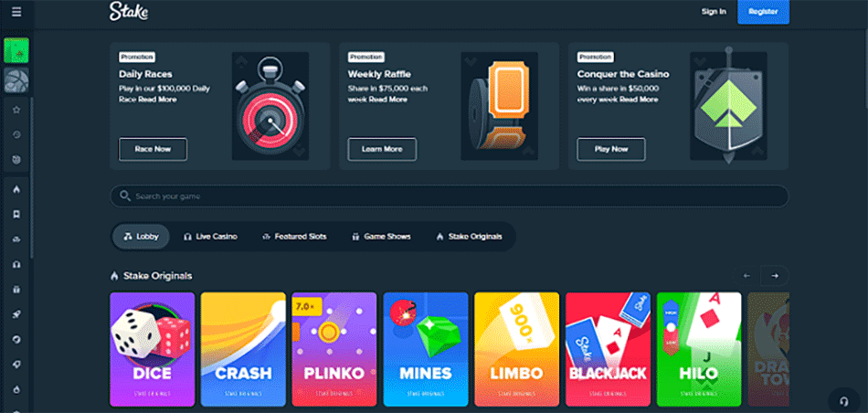The image size is (868, 413).
Task: Show next Stake Originals with right arrow
Action: (x=775, y=276)
